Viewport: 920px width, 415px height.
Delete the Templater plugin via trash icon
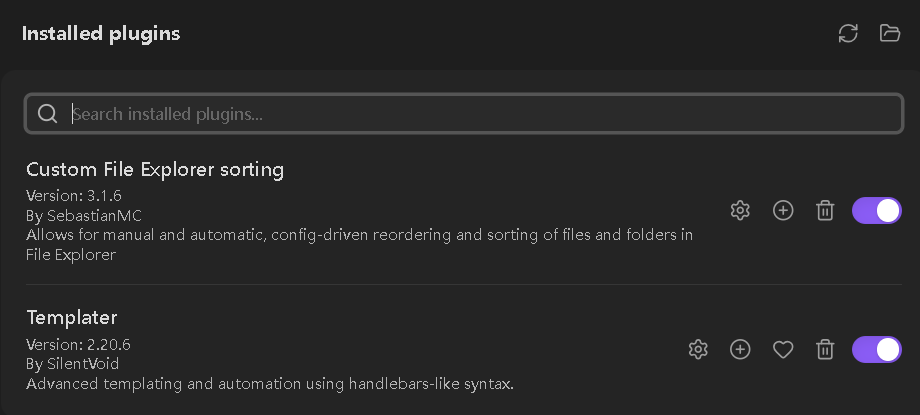(x=826, y=350)
